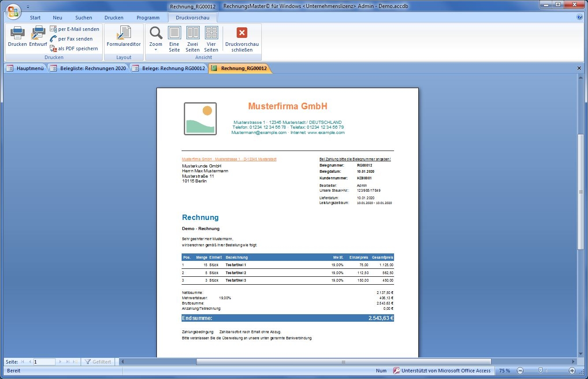This screenshot has width=588, height=379.
Task: Click the Unterstützt von Microsoft Office Access label
Action: [442, 371]
